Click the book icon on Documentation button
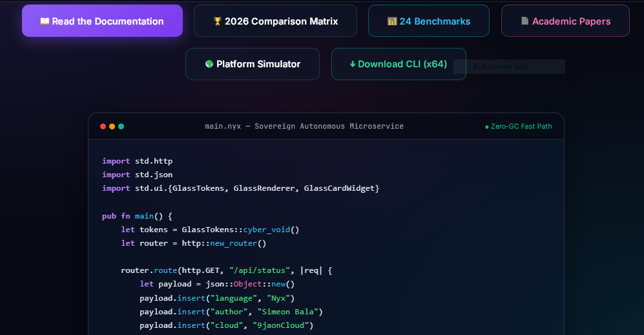Image resolution: width=644 pixels, height=335 pixels. point(45,21)
